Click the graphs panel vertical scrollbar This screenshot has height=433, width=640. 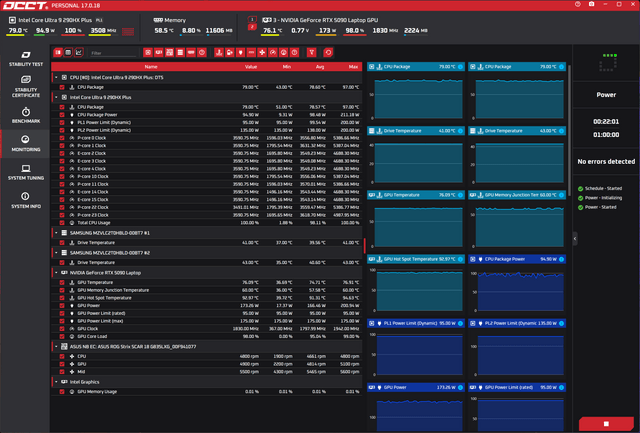point(569,131)
